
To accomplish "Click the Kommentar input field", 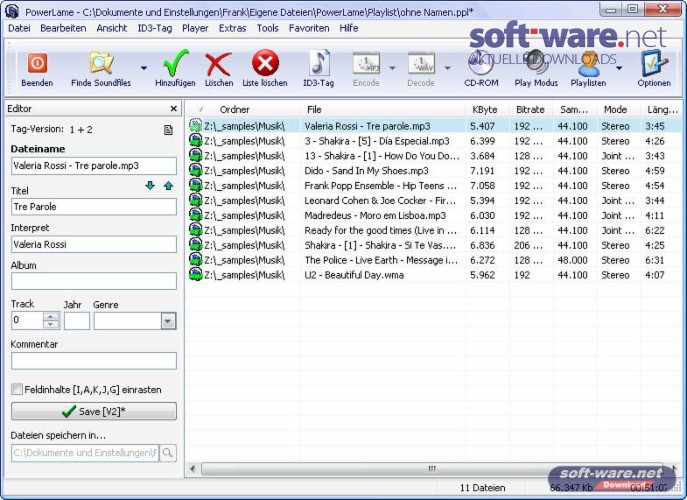I will 94,361.
